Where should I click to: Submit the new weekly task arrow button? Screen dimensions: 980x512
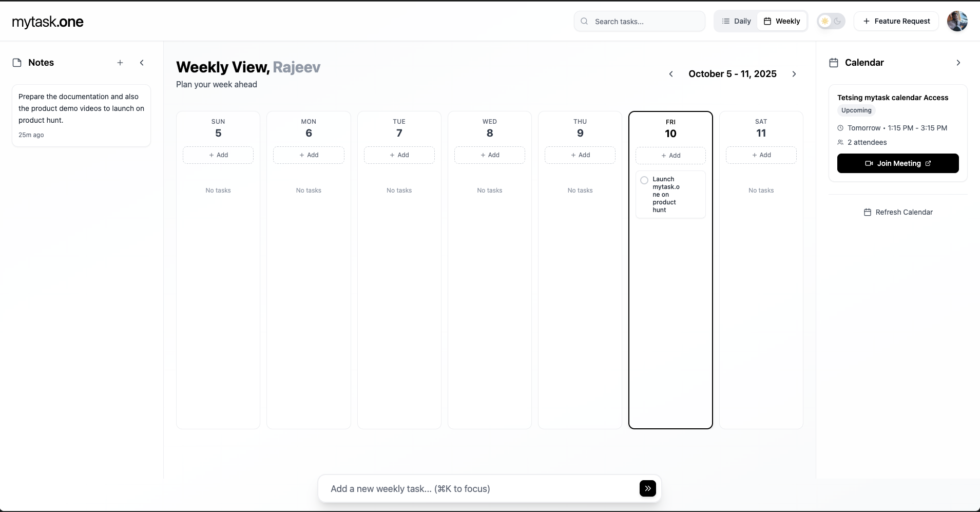[648, 488]
